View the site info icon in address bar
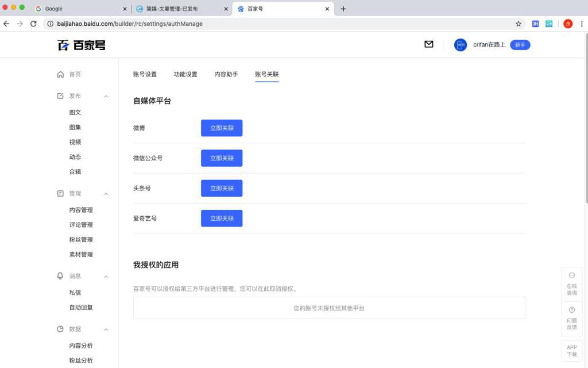 pyautogui.click(x=50, y=24)
